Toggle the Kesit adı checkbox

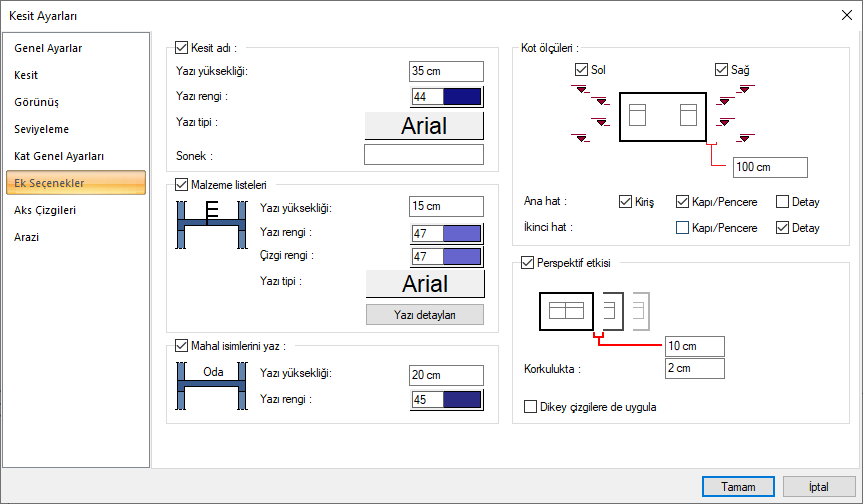click(x=182, y=48)
